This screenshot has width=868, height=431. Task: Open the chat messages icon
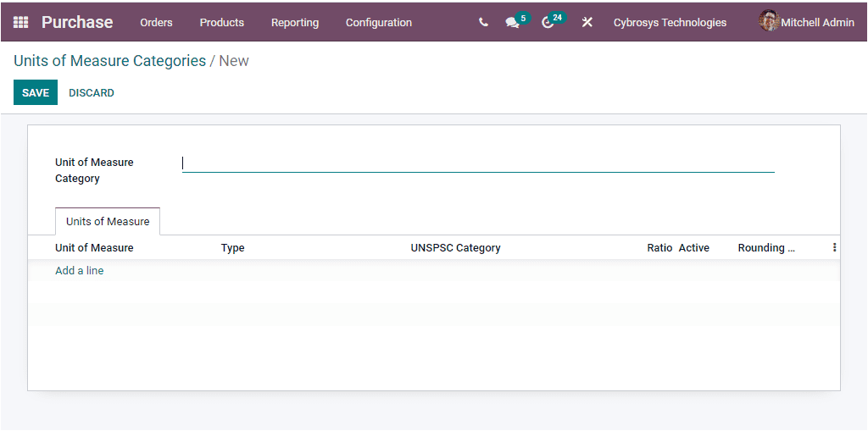[x=512, y=23]
